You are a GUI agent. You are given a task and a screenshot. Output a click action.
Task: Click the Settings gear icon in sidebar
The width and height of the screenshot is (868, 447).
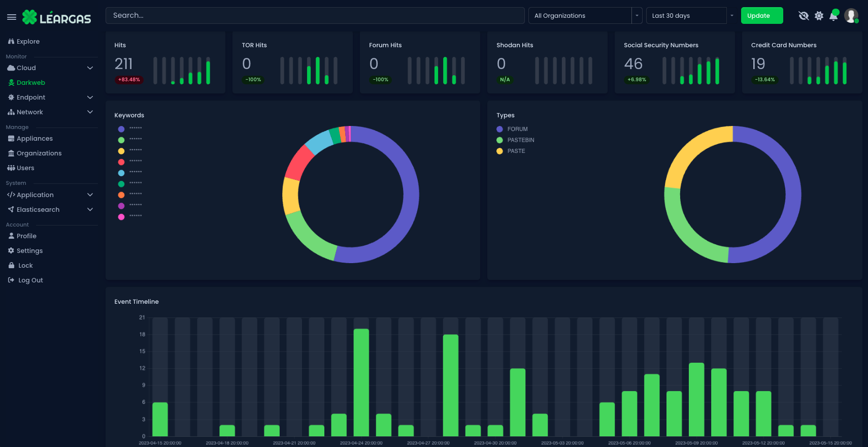[x=11, y=251]
